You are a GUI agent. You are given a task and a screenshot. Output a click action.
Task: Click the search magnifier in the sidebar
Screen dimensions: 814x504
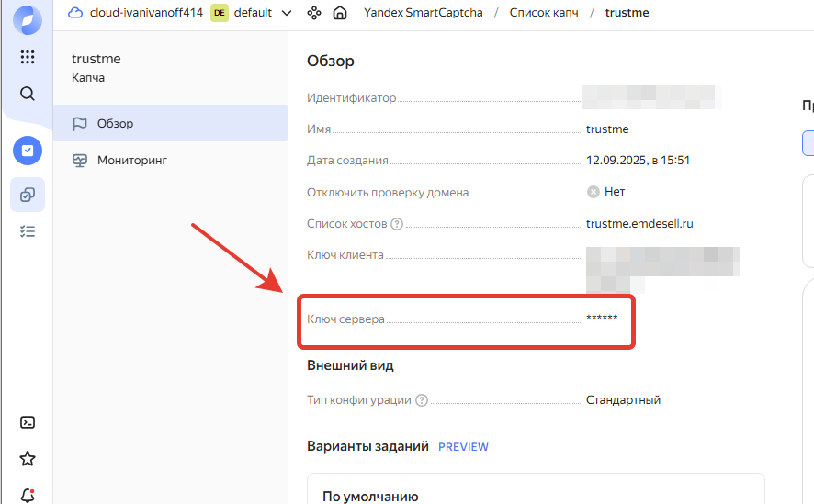click(x=28, y=94)
